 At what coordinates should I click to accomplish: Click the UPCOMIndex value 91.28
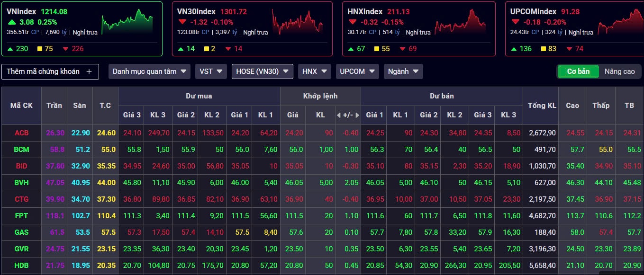[570, 12]
